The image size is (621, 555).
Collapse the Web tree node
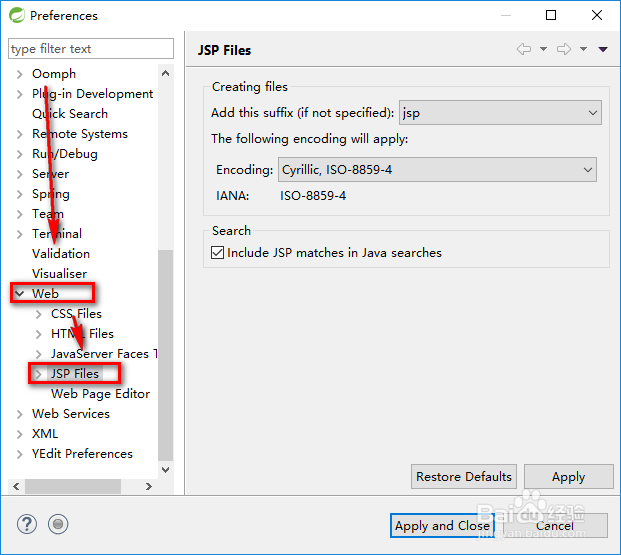(20, 294)
